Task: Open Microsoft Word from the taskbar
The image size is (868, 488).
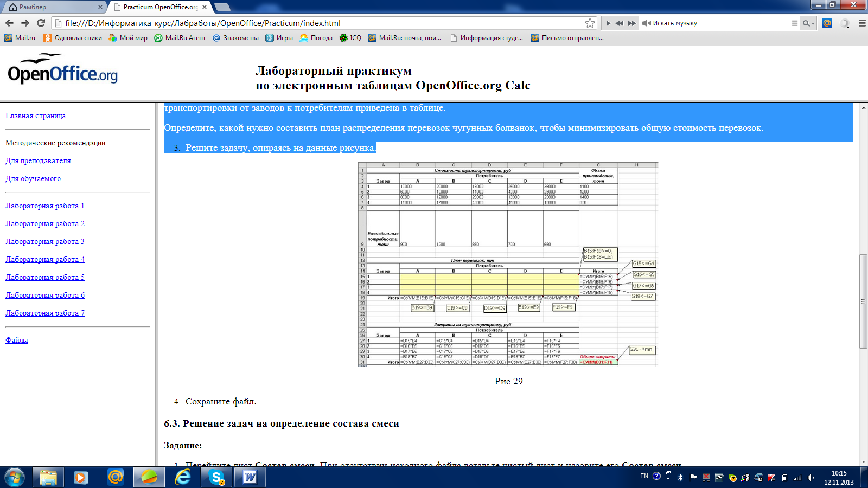Action: 250,477
